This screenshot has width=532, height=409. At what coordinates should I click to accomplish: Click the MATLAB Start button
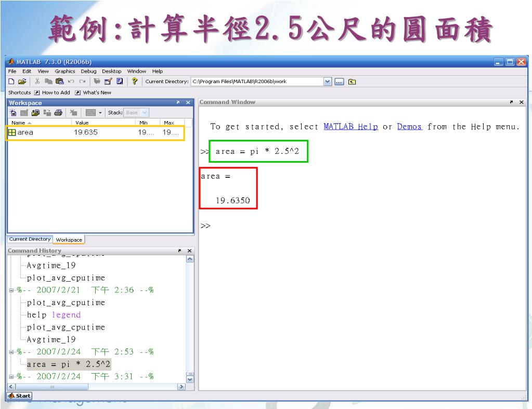tap(19, 396)
